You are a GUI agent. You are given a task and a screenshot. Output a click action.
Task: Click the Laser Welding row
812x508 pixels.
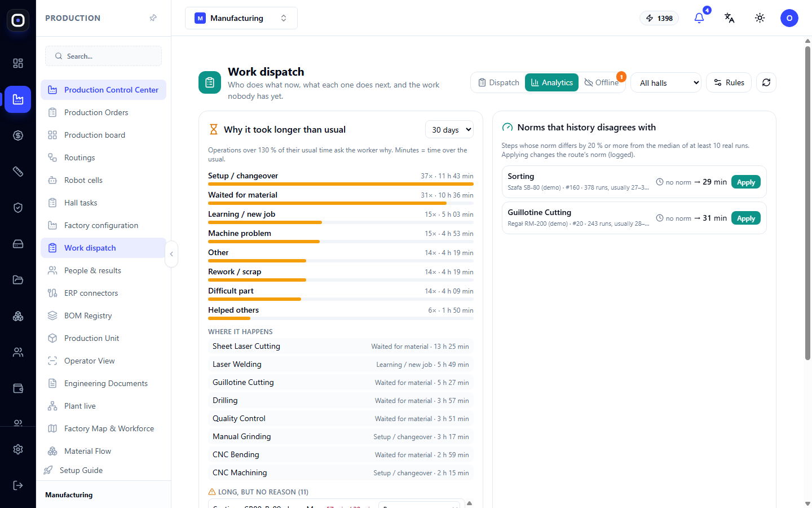(x=341, y=365)
